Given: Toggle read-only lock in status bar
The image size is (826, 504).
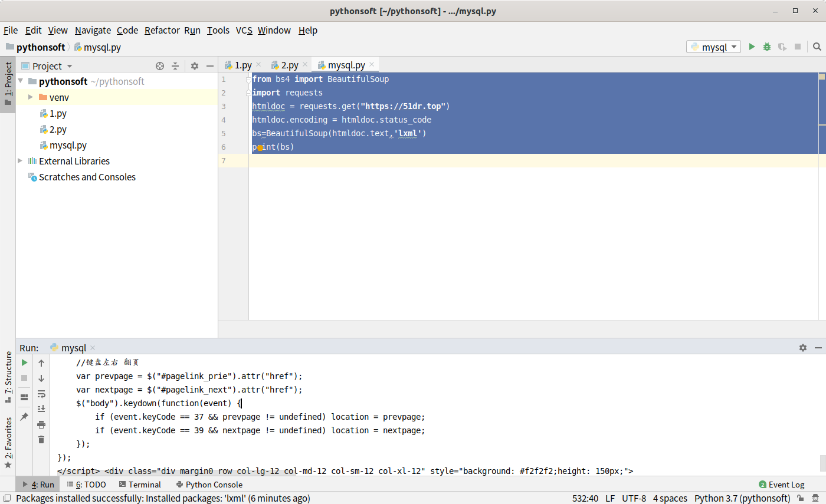Looking at the screenshot, I should coord(801,499).
